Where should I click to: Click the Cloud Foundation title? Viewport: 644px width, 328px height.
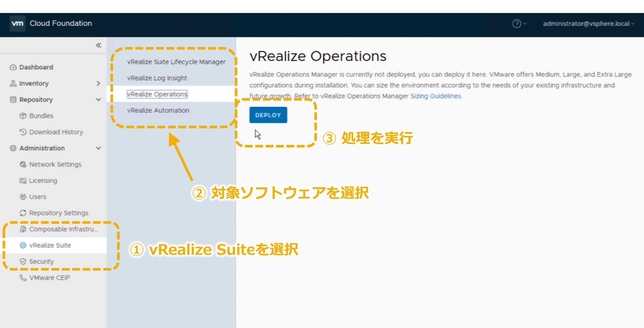point(61,23)
